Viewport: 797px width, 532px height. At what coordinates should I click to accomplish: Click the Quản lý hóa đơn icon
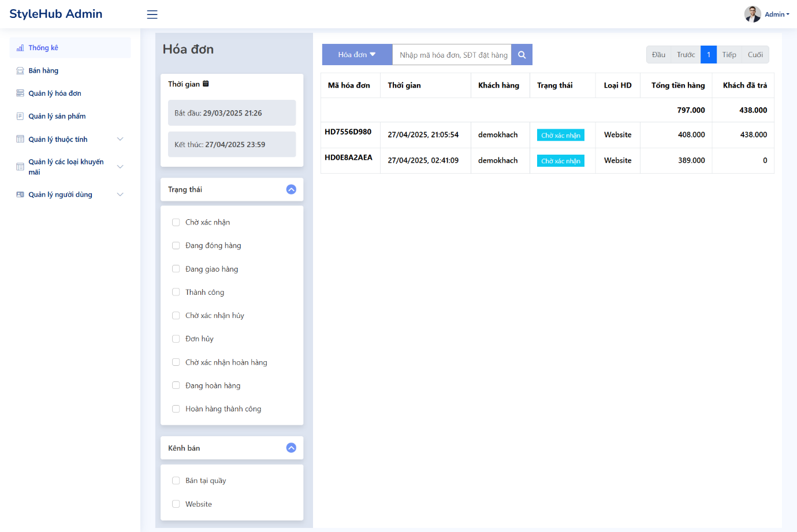point(20,93)
